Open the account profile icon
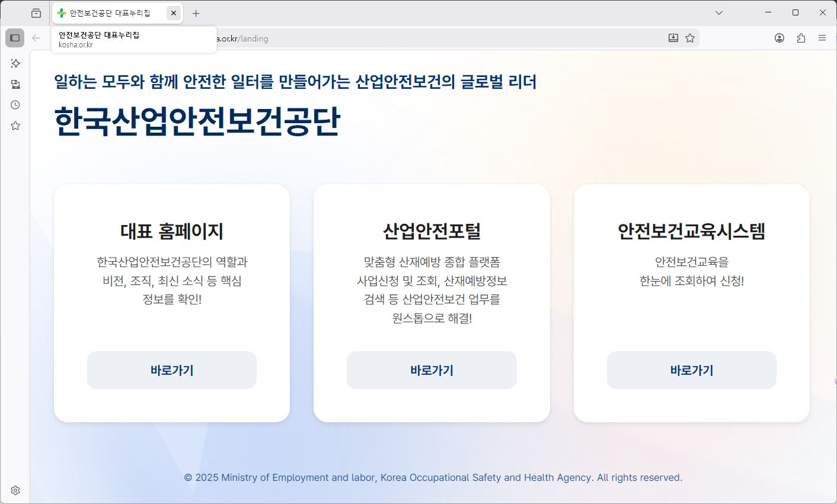Screen dimensions: 837x504 tap(780, 38)
